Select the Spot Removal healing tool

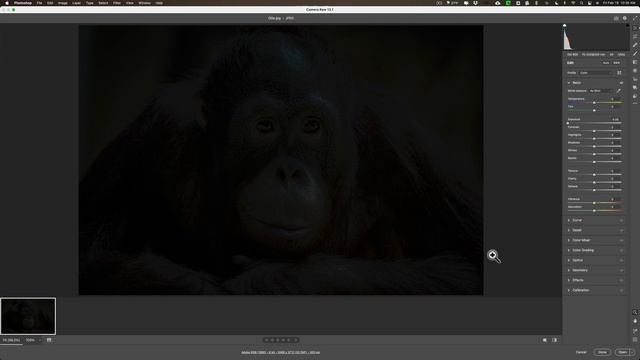(x=635, y=45)
